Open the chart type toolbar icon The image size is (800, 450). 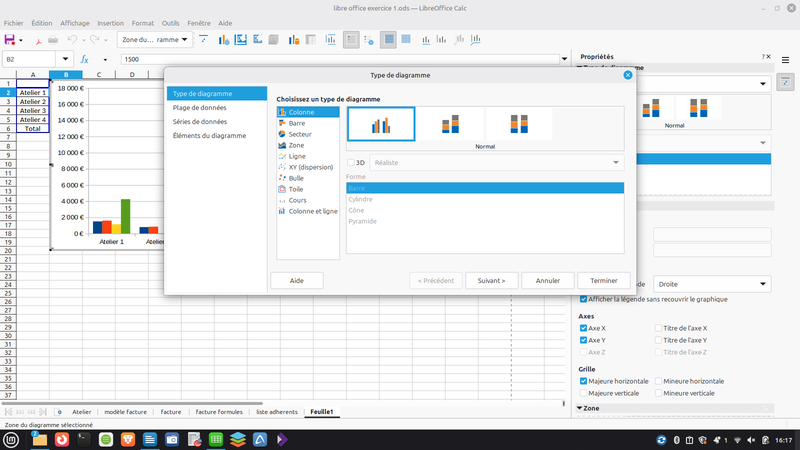[x=223, y=40]
